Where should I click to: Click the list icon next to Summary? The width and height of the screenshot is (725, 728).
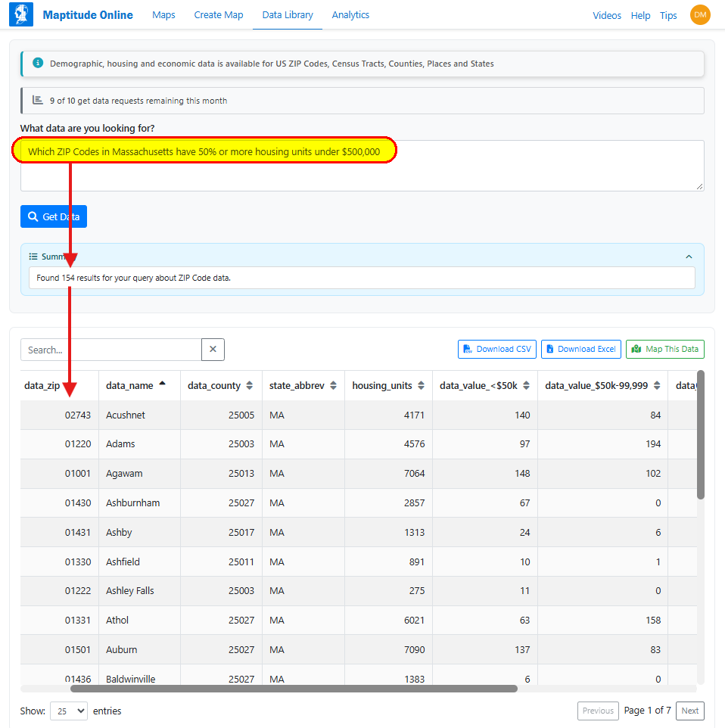tap(33, 257)
